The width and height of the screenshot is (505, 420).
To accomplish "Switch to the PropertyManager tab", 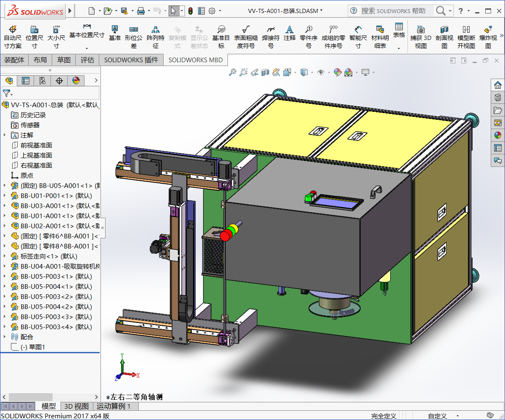I will 26,80.
